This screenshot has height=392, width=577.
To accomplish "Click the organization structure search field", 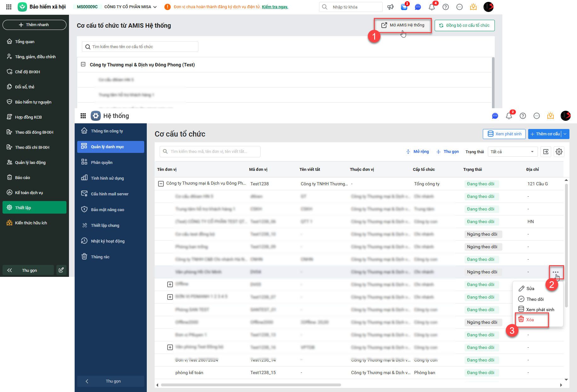I will (140, 47).
